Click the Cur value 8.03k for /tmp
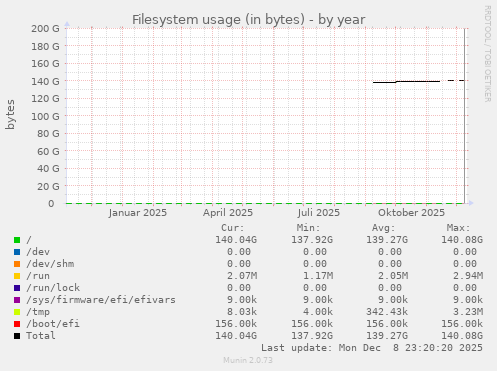The width and height of the screenshot is (497, 371). coord(242,312)
